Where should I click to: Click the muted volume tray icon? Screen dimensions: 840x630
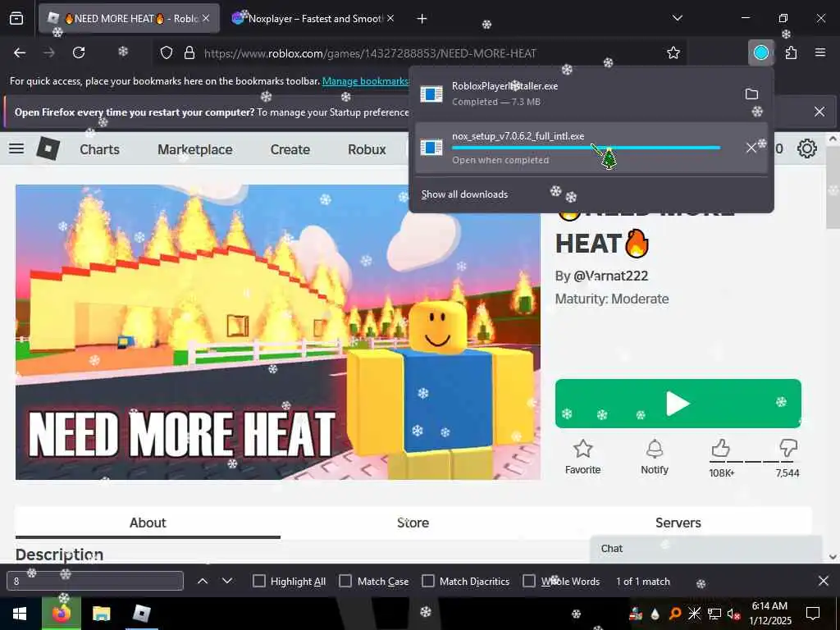click(733, 614)
